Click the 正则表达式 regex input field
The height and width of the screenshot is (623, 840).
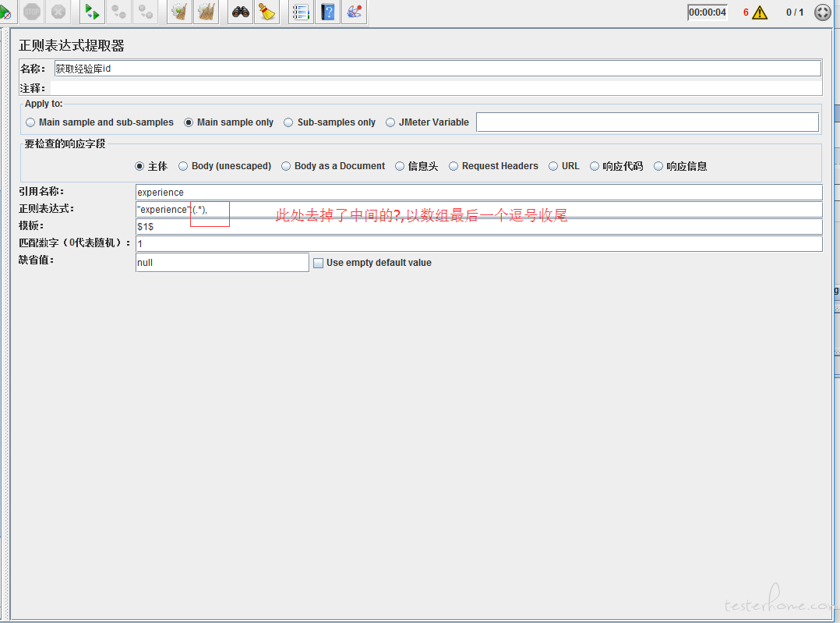click(x=479, y=210)
